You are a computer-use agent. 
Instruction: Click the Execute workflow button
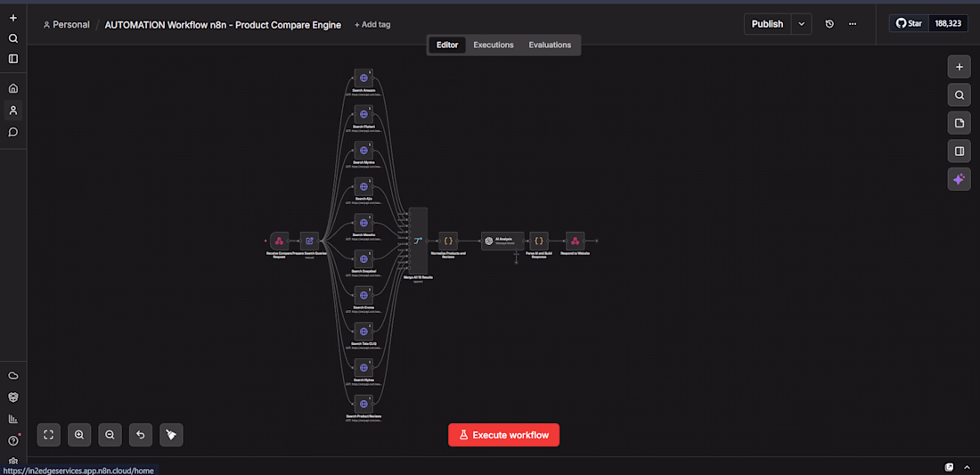[503, 435]
